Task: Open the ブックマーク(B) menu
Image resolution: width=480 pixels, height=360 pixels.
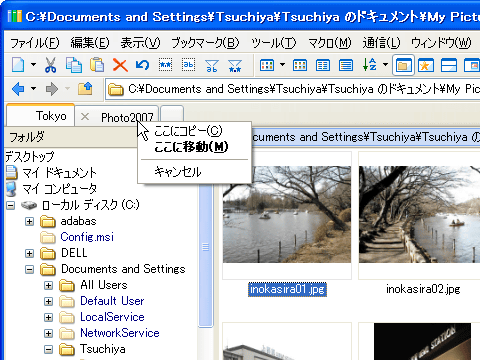Action: (x=205, y=43)
